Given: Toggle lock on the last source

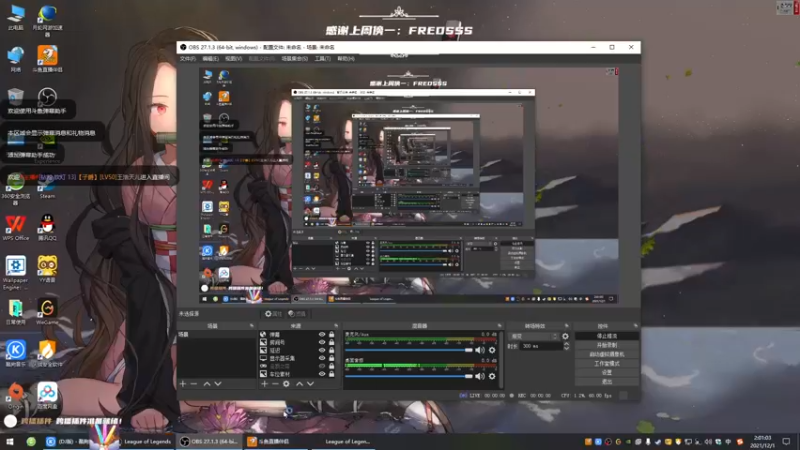Looking at the screenshot, I should [x=332, y=374].
